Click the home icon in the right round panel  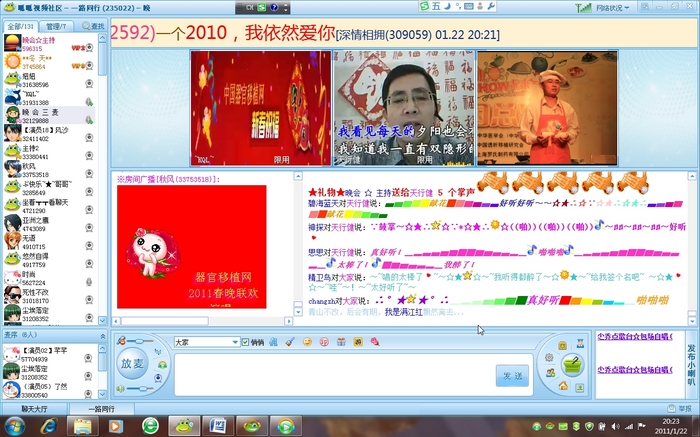point(563,385)
